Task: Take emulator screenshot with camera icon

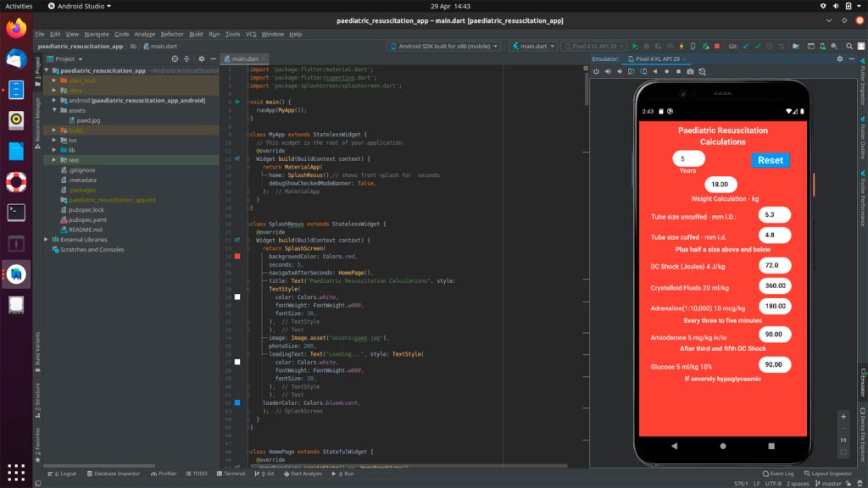Action: (689, 72)
